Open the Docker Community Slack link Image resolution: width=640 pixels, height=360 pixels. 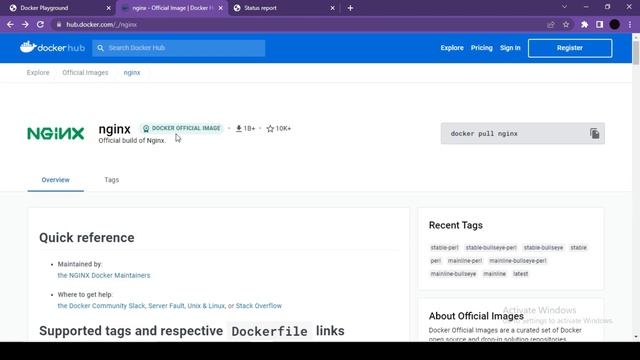click(101, 306)
